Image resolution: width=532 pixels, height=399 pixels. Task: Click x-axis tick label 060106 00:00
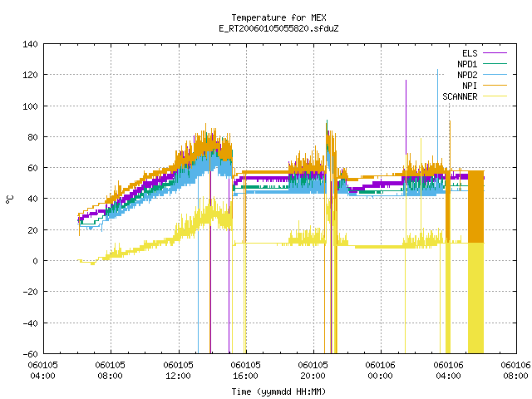point(381,371)
